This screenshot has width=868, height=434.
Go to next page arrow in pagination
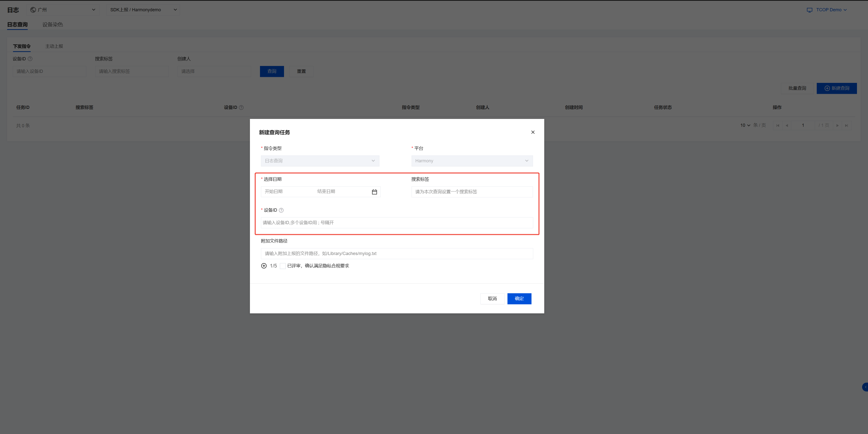pyautogui.click(x=837, y=125)
